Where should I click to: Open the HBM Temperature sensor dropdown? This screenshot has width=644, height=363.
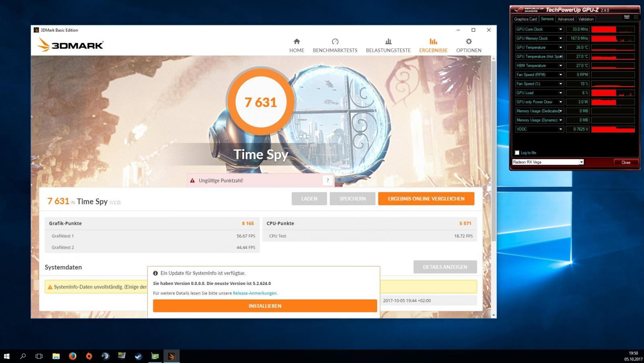560,66
